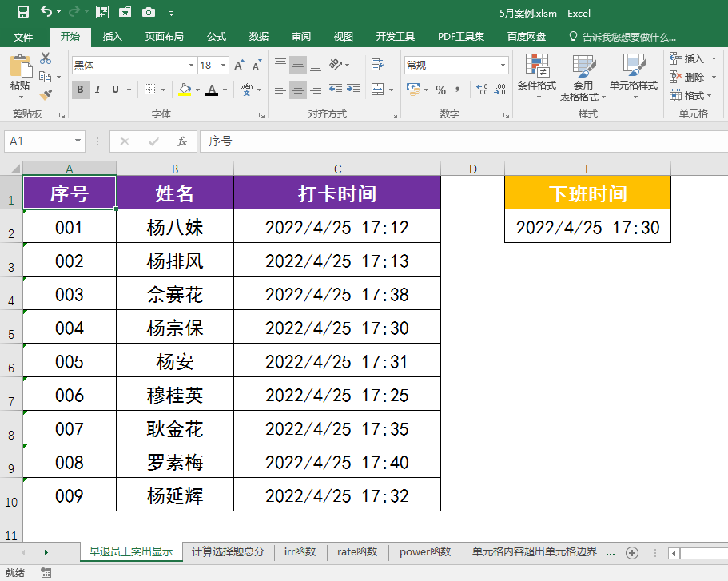The width and height of the screenshot is (728, 581).
Task: Toggle Middle Align vertical alignment
Action: tap(297, 65)
